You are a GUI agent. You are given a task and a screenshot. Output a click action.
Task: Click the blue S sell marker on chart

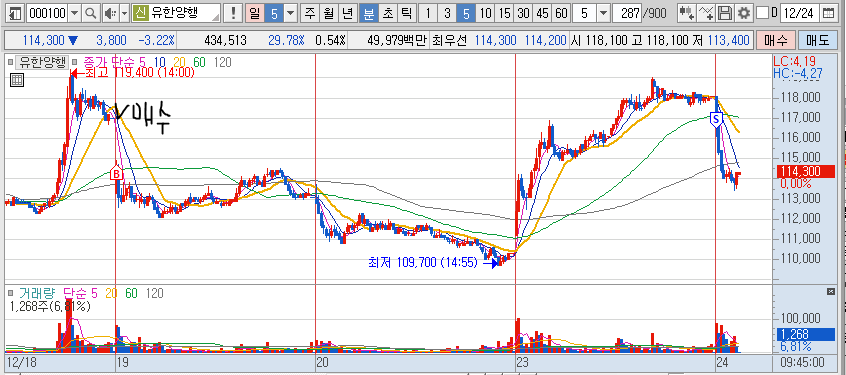717,119
